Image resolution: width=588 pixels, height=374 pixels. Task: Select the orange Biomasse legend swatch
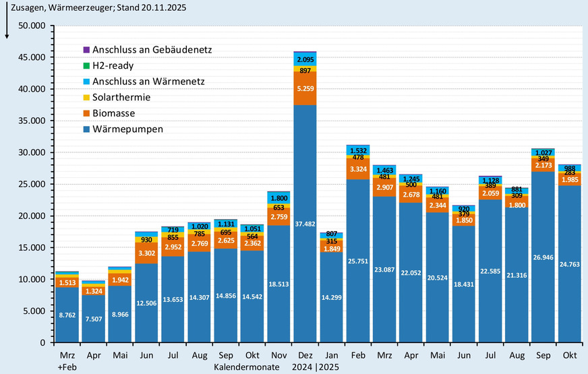pos(86,113)
